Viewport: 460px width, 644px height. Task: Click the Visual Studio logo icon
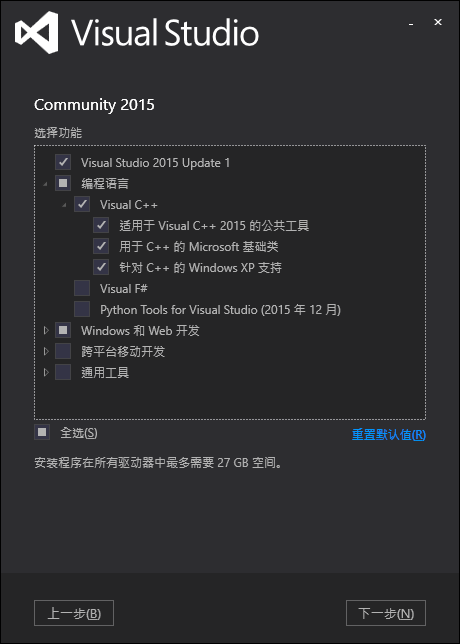37,32
